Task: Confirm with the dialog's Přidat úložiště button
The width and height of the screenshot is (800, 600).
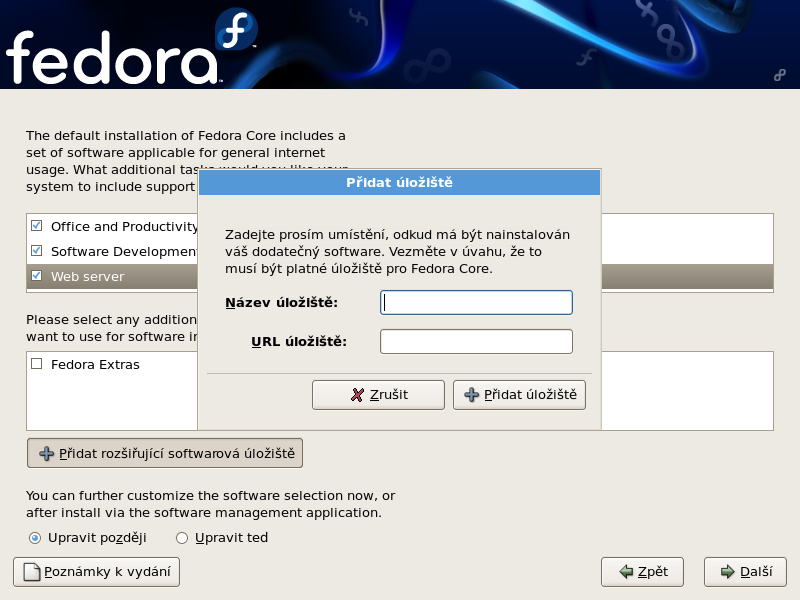Action: coord(519,394)
